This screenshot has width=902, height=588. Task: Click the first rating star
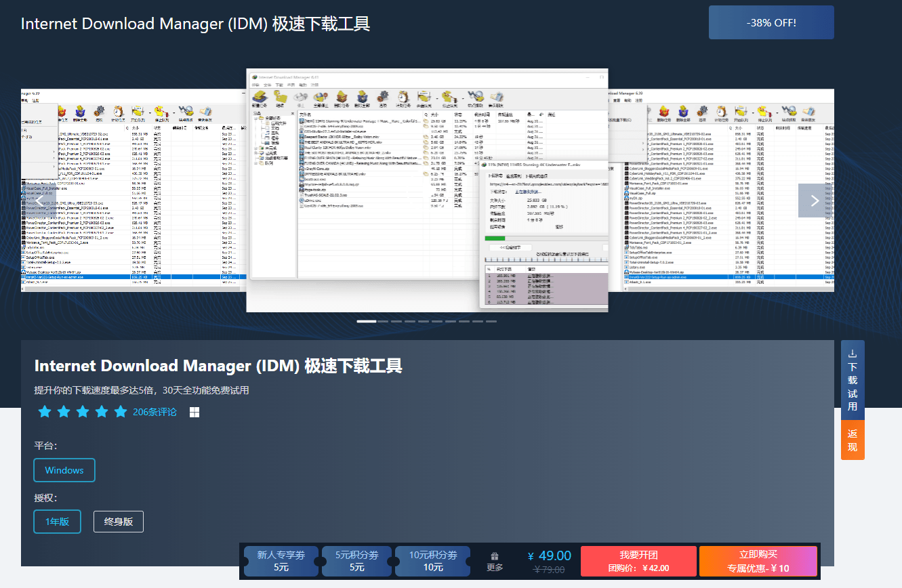(x=45, y=412)
